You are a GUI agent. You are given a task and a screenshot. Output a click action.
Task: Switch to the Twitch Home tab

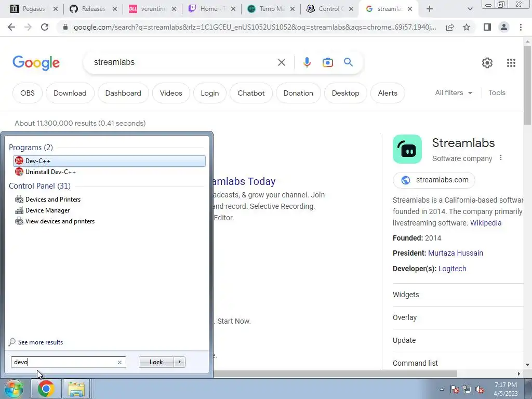click(211, 9)
